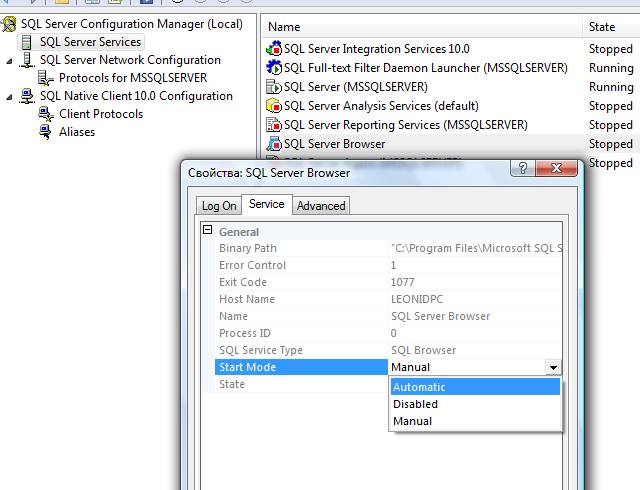Click SQL Server Reporting Services icon
The image size is (640, 490).
pyautogui.click(x=273, y=125)
